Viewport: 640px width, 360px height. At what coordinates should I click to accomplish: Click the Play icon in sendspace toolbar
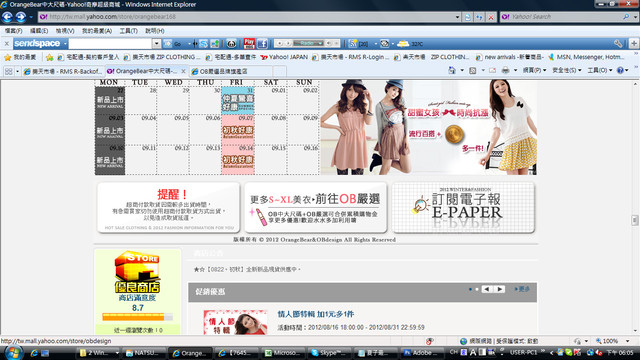tap(249, 44)
